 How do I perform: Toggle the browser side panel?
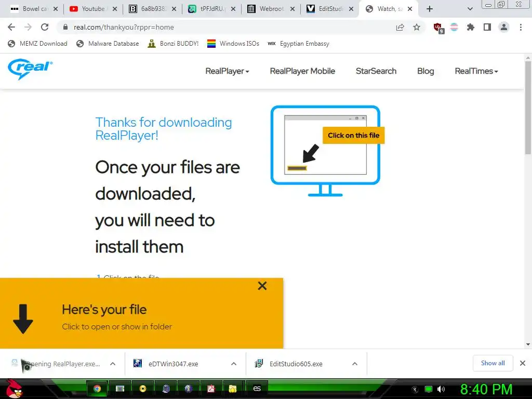[x=487, y=27]
